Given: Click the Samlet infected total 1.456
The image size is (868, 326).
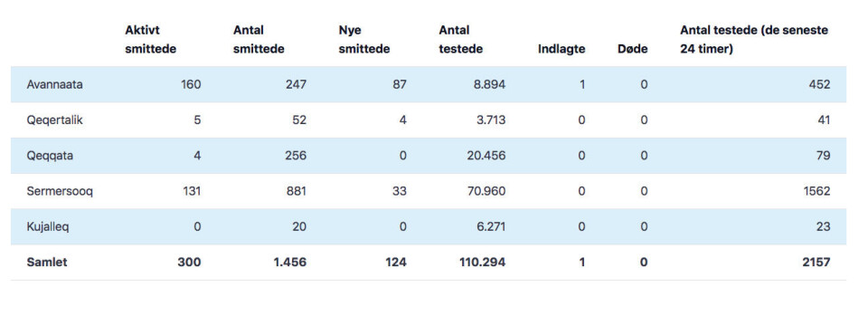Looking at the screenshot, I should [x=290, y=263].
